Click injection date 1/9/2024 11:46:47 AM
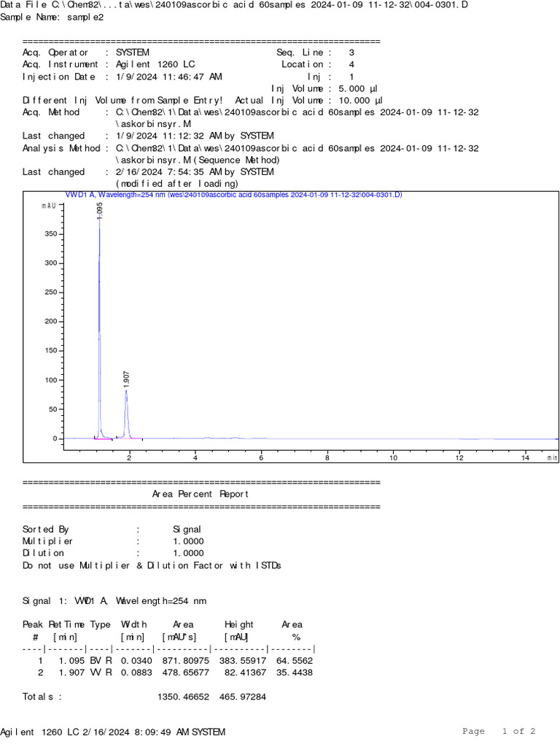 point(168,77)
